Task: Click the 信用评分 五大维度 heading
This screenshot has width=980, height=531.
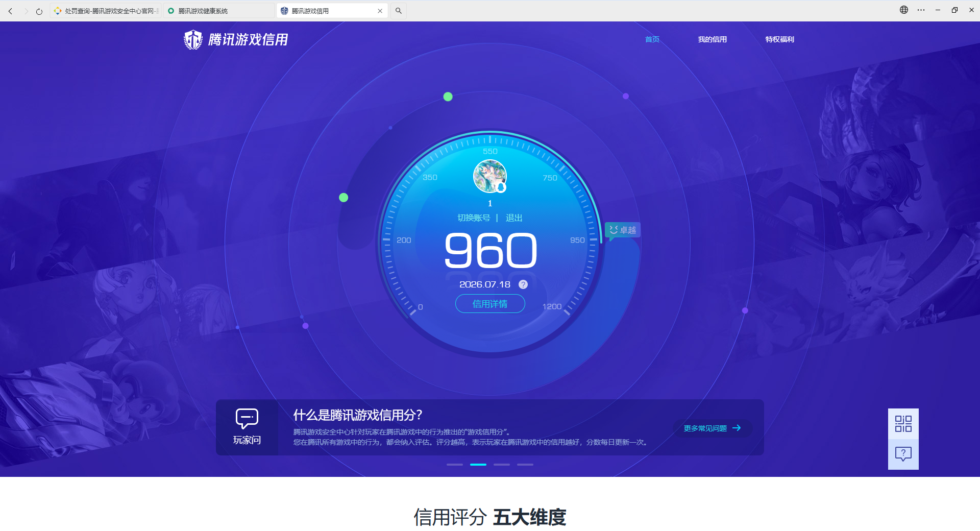Action: 490,517
